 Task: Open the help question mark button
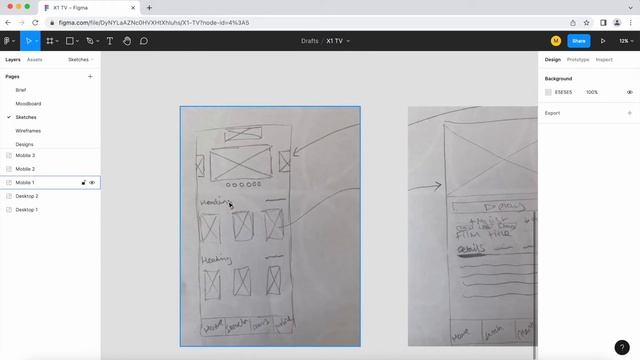(622, 347)
